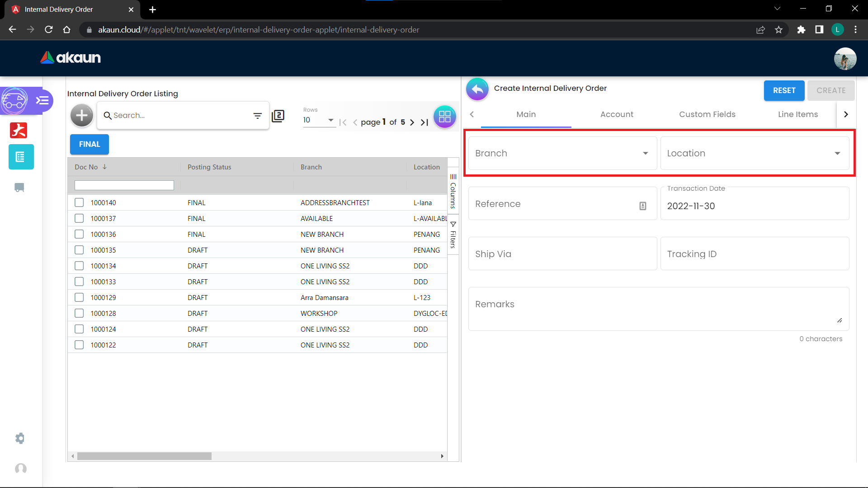This screenshot has height=488, width=868.
Task: Click the FINAL button
Action: 90,144
